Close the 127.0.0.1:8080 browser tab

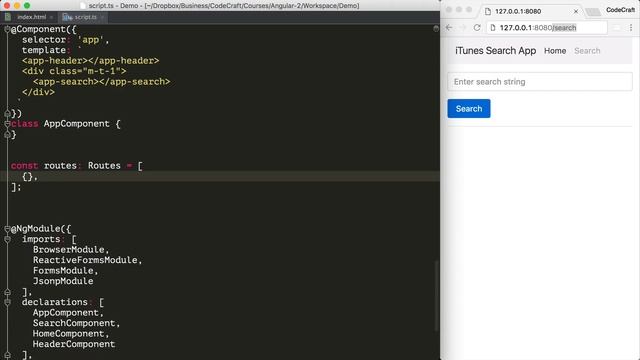(x=576, y=11)
